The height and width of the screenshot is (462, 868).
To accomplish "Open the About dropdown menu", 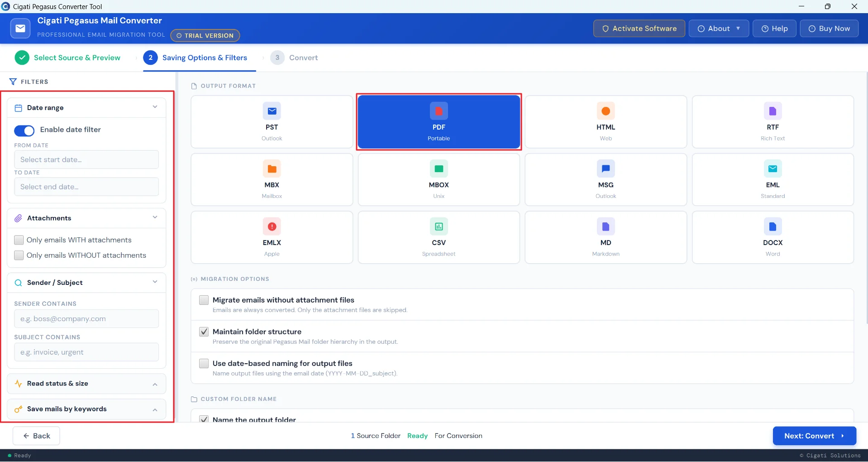I will point(719,29).
